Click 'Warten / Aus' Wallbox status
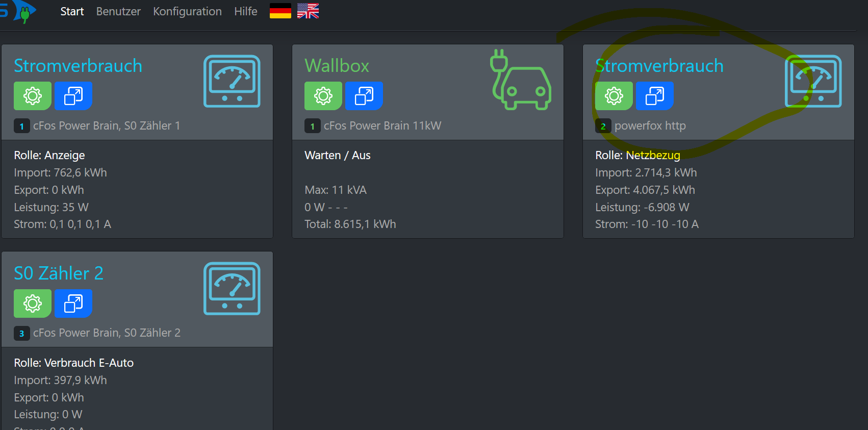 pyautogui.click(x=338, y=155)
